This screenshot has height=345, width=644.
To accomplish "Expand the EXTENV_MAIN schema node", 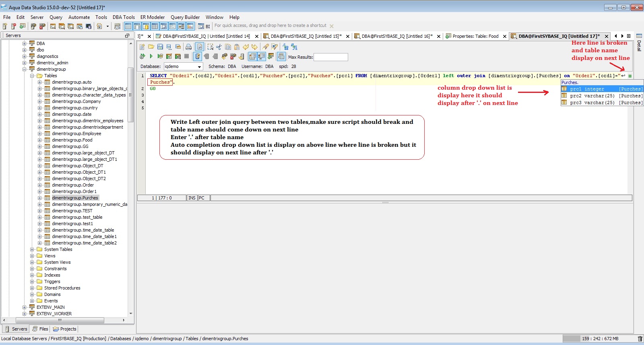I will [x=25, y=307].
